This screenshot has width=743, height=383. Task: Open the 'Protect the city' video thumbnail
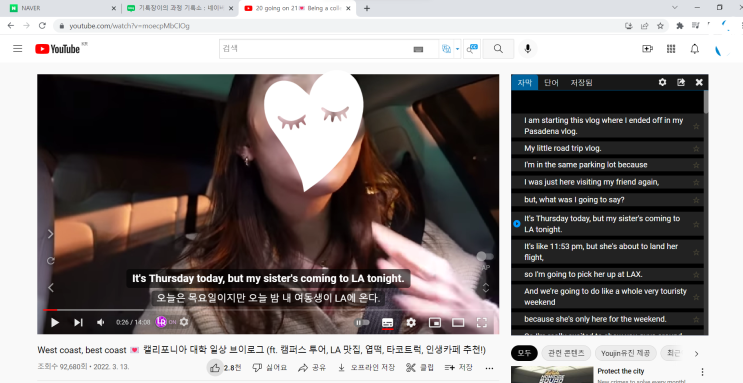pyautogui.click(x=552, y=374)
